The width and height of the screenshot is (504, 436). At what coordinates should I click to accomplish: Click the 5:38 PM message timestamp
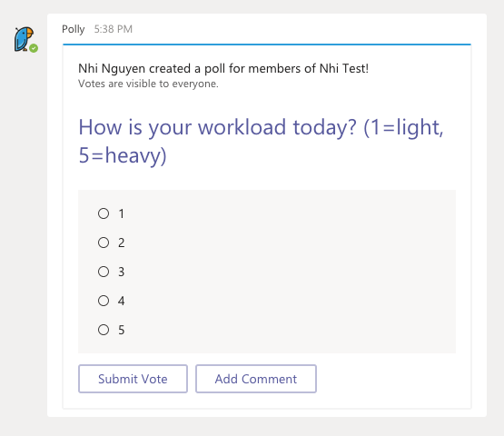tap(114, 29)
